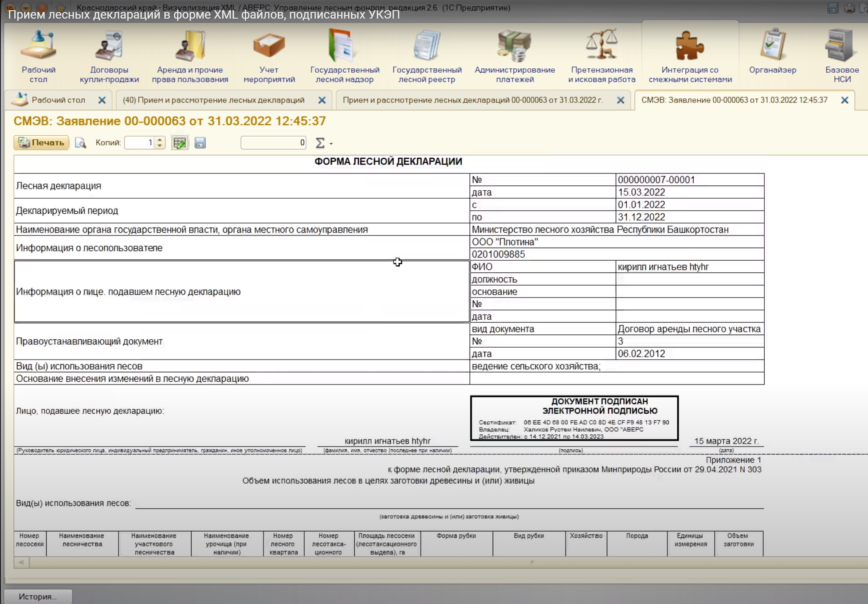Open Претензионная и исковая работа section
The height and width of the screenshot is (604, 868).
[601, 56]
